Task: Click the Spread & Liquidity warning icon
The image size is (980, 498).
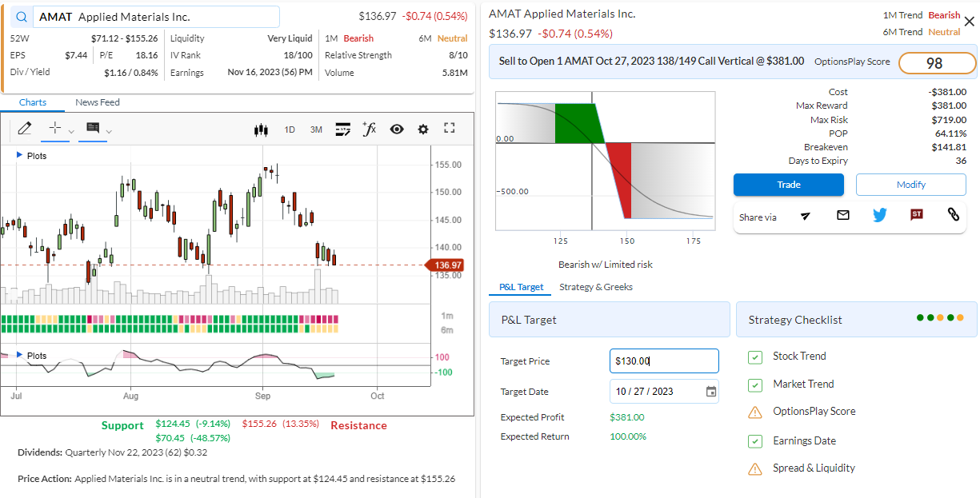Action: pos(755,469)
